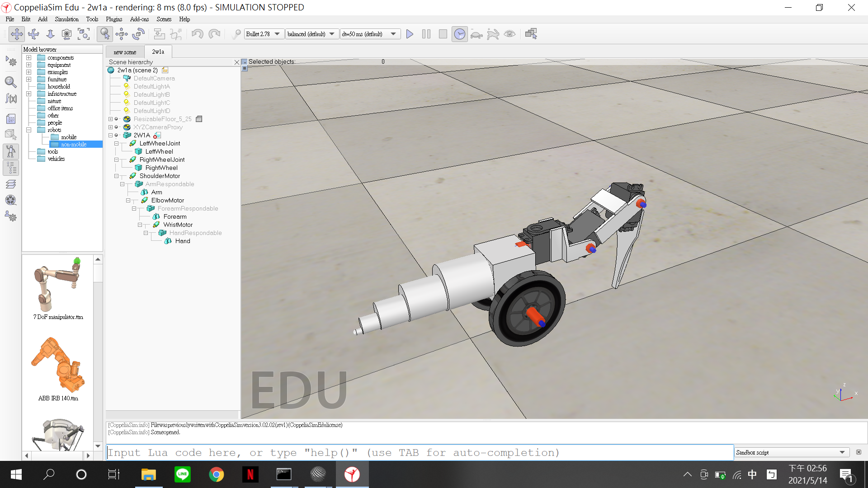Toggle real-time simulation mode
The height and width of the screenshot is (488, 868).
459,34
